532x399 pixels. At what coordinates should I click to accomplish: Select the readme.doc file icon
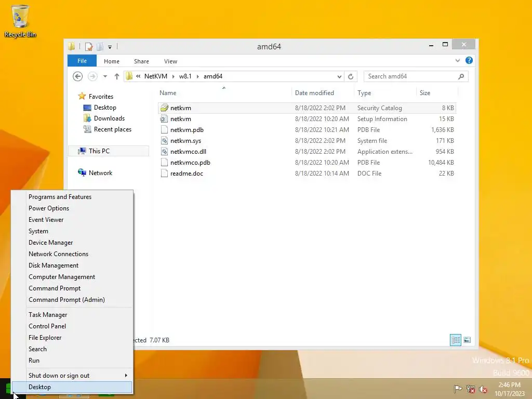click(x=164, y=174)
